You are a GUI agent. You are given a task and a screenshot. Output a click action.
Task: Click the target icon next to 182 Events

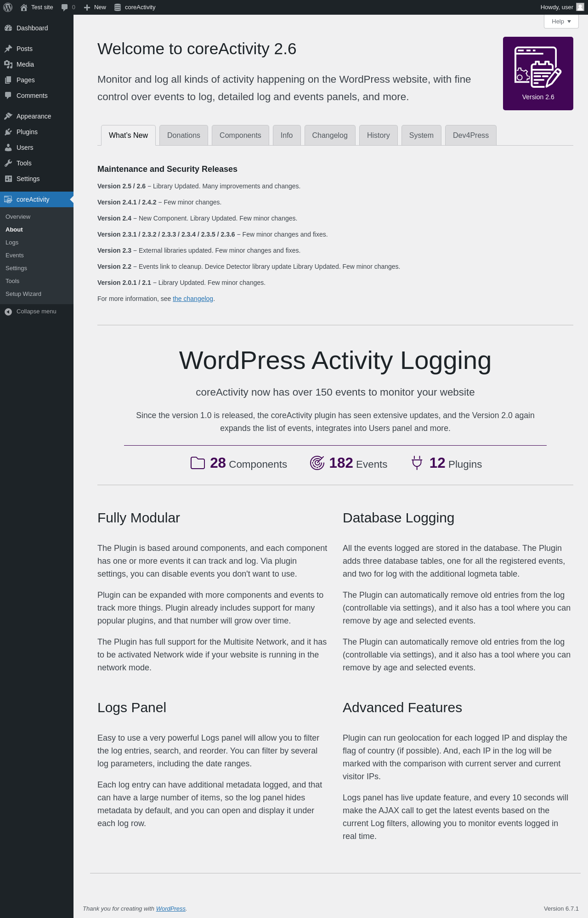317,463
